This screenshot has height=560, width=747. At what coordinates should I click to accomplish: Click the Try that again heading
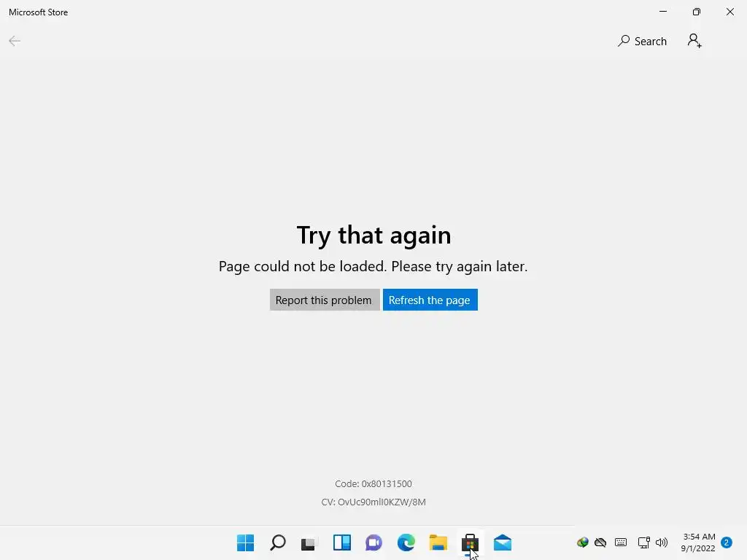[374, 236]
